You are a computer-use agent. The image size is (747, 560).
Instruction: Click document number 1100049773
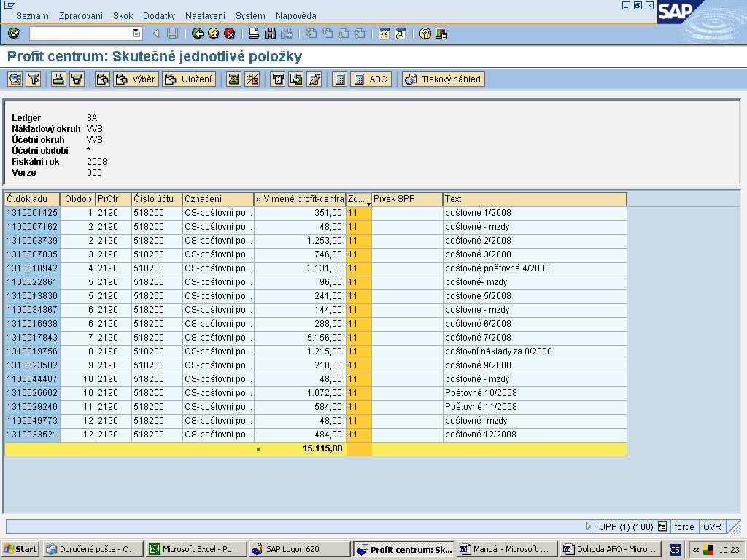pos(32,421)
